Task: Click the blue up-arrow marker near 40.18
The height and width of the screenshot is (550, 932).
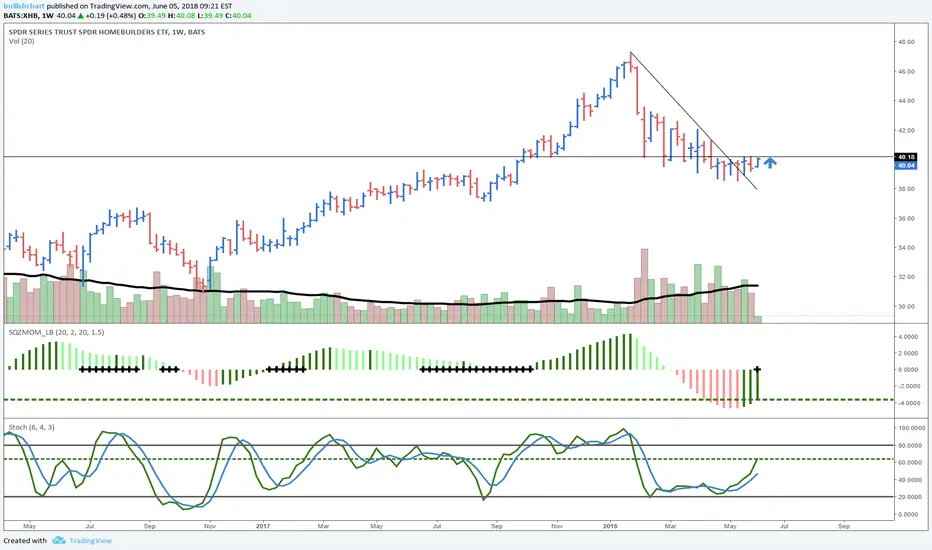Action: point(770,162)
